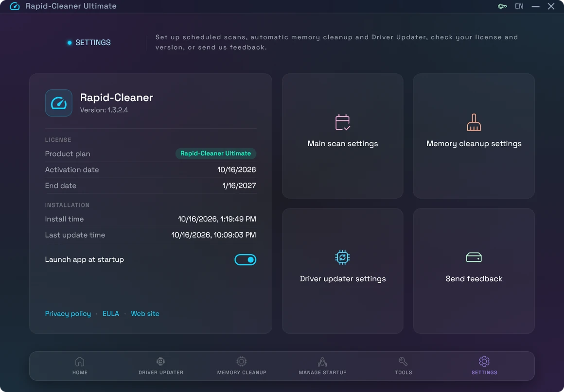The image size is (564, 392).
Task: Click the Tools wrench icon
Action: [403, 361]
